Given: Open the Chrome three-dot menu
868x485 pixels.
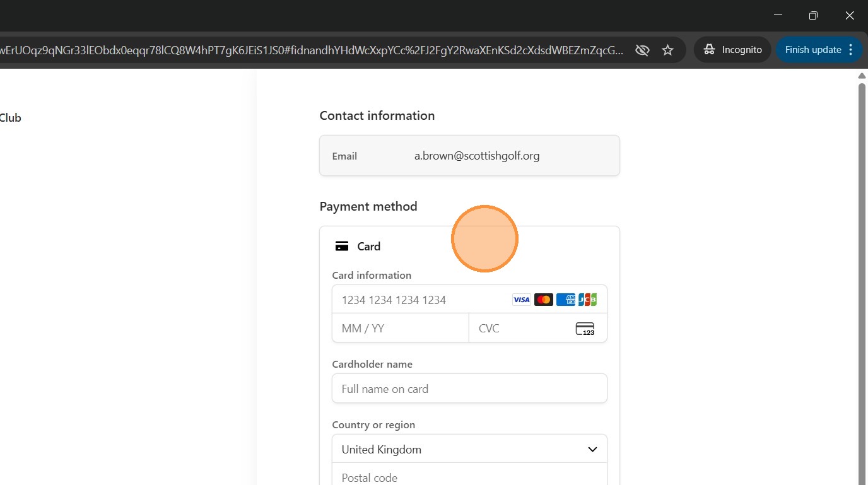Looking at the screenshot, I should click(x=851, y=50).
